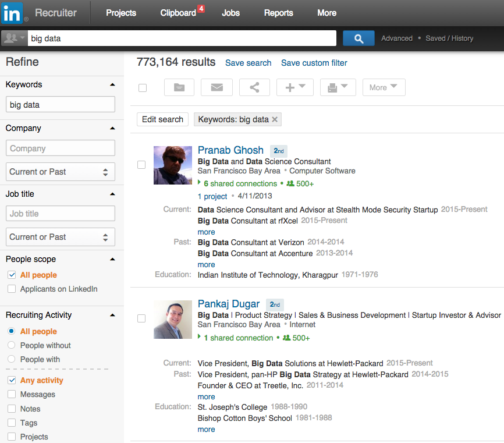Open the printer export dropdown icon

point(338,87)
